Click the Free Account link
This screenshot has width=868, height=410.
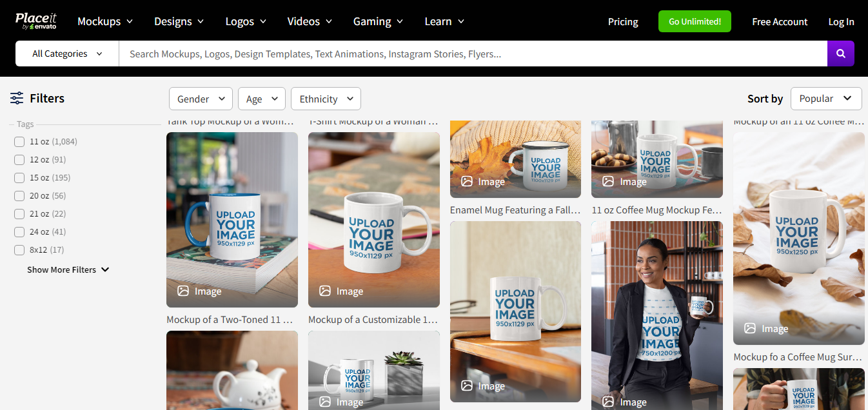(780, 21)
